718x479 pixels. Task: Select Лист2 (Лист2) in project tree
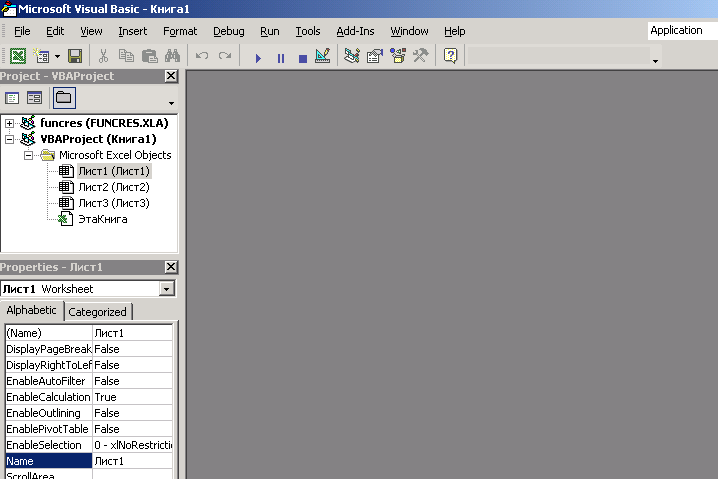tap(114, 187)
